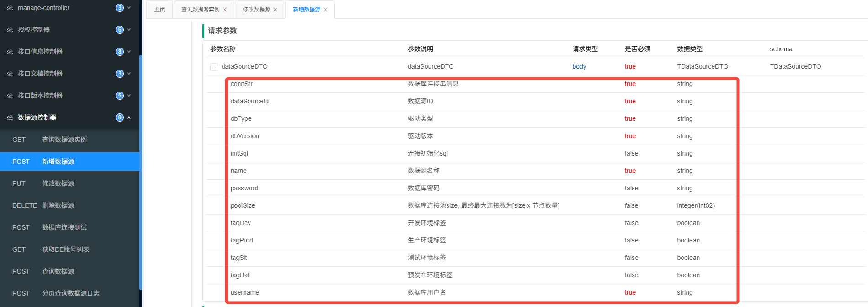
Task: Click the cloud icon beside 数据源控制器
Action: coord(10,118)
